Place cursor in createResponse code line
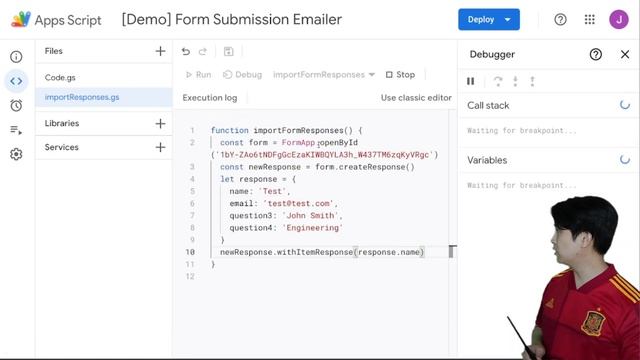640x360 pixels. 317,167
